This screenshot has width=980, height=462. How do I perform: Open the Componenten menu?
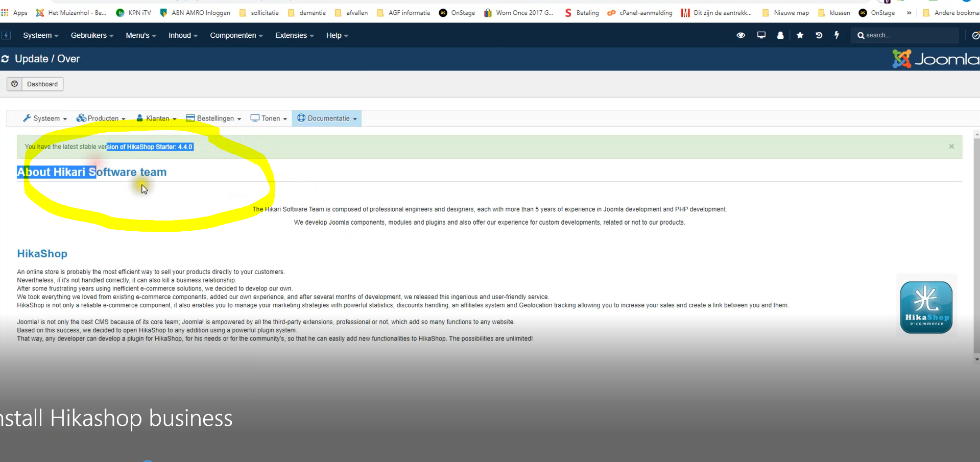pyautogui.click(x=236, y=35)
